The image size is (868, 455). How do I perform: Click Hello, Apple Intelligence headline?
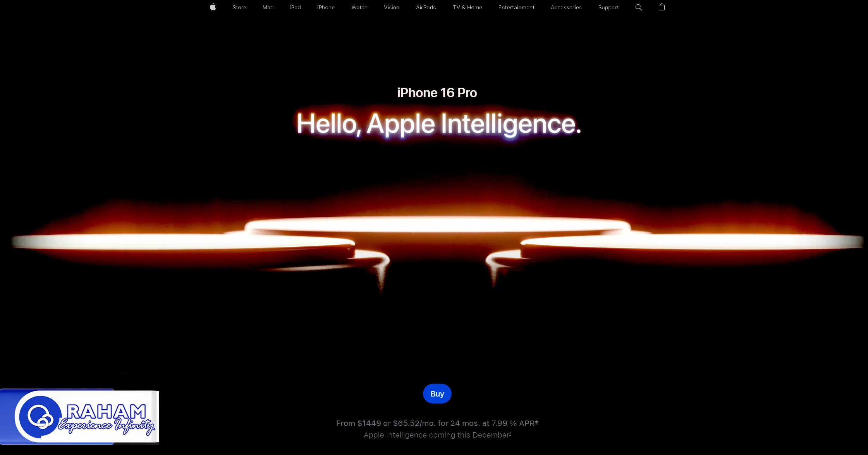click(438, 124)
